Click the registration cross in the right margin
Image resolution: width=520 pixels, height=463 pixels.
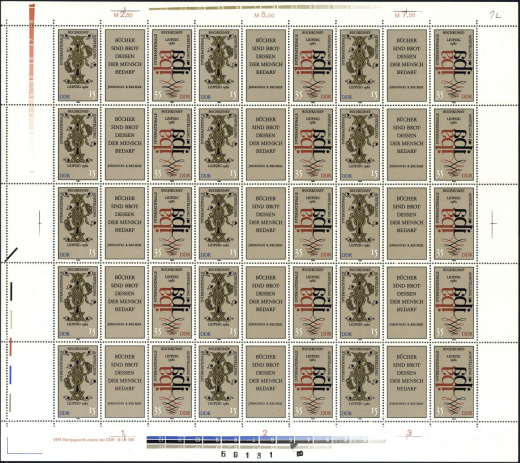(x=493, y=223)
